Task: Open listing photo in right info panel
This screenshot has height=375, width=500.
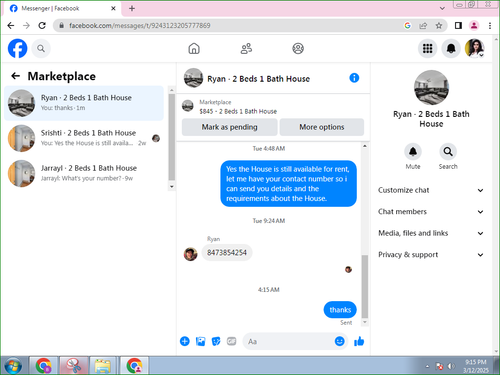Action: [x=431, y=87]
